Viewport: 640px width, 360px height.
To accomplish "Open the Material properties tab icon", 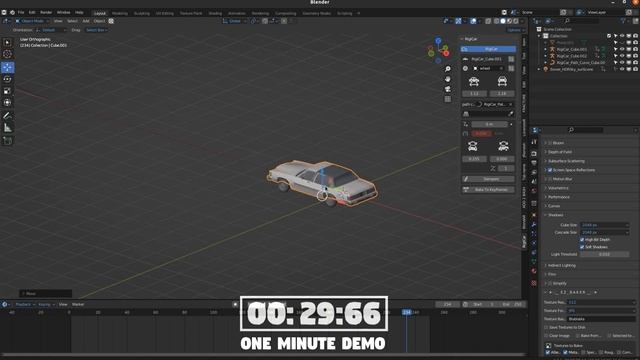I will click(x=534, y=271).
